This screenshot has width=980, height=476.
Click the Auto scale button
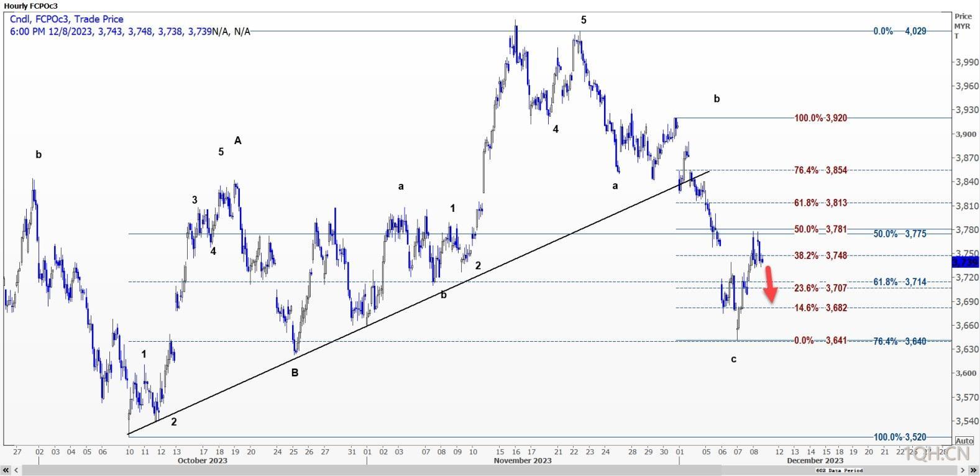click(964, 441)
